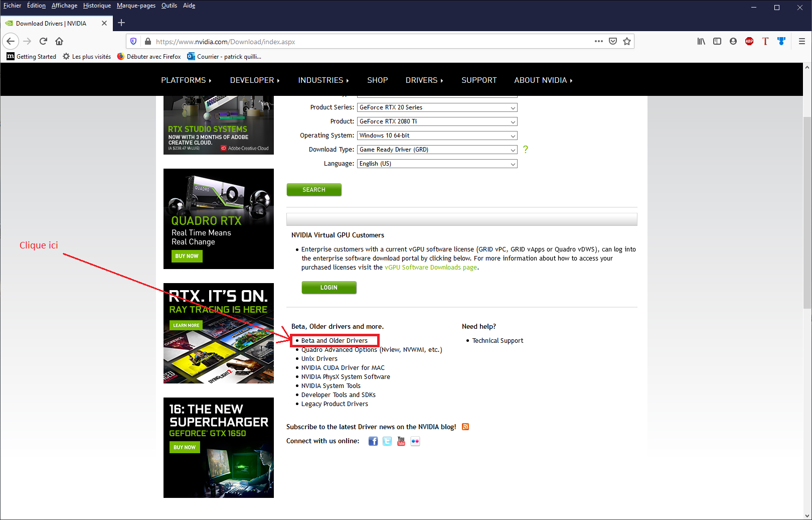Open NVIDIA CUDA Driver for MAC link
This screenshot has width=812, height=520.
343,367
